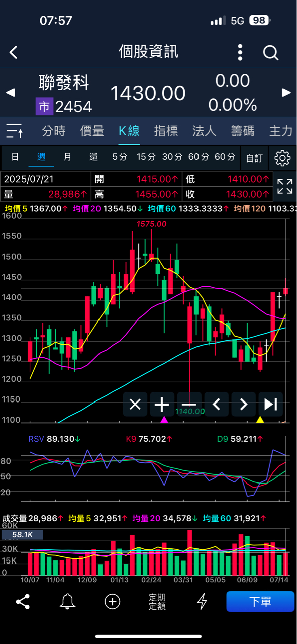Zoom out chart with minus button
The height and width of the screenshot is (644, 297).
pos(189,405)
